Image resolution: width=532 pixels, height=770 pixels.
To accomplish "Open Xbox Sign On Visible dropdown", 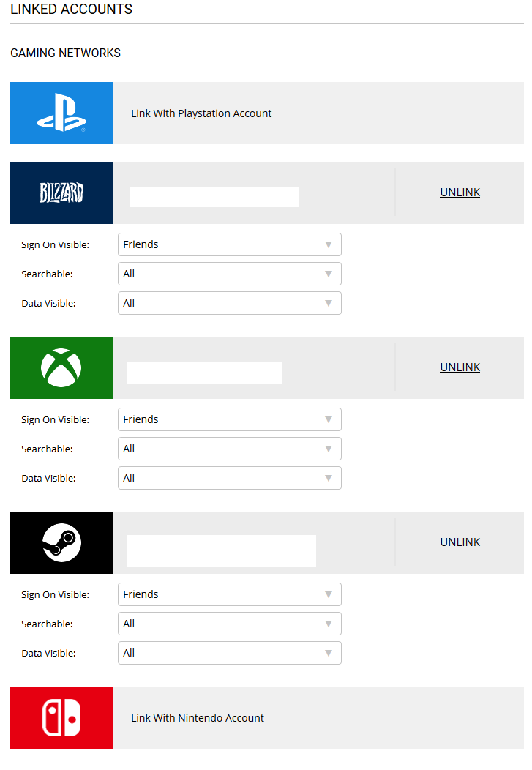I will 230,419.
